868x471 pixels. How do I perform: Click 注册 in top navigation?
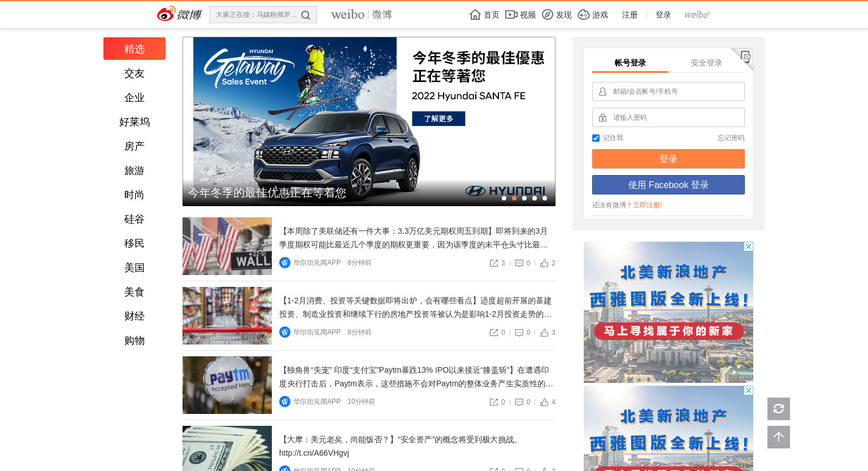coord(630,15)
